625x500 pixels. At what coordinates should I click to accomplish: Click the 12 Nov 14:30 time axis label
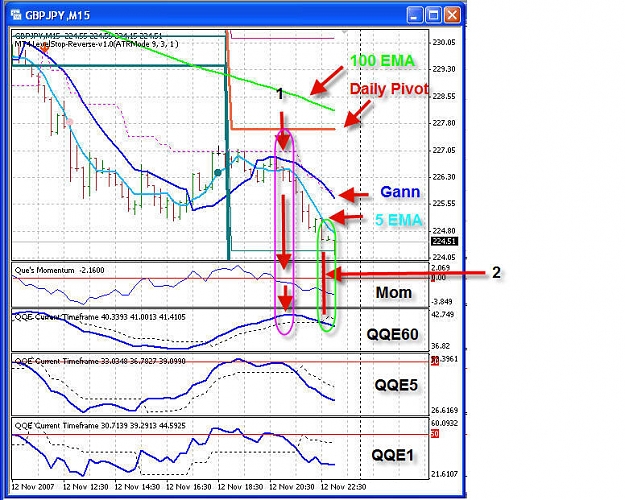[x=137, y=487]
